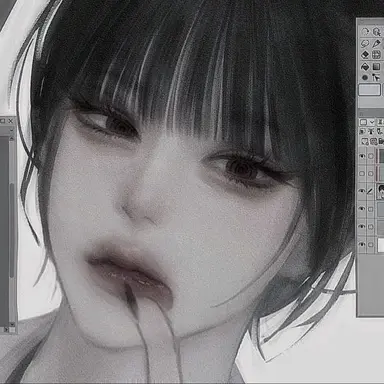Click the second new-layer icon beside it
384x384 pixels.
click(374, 142)
